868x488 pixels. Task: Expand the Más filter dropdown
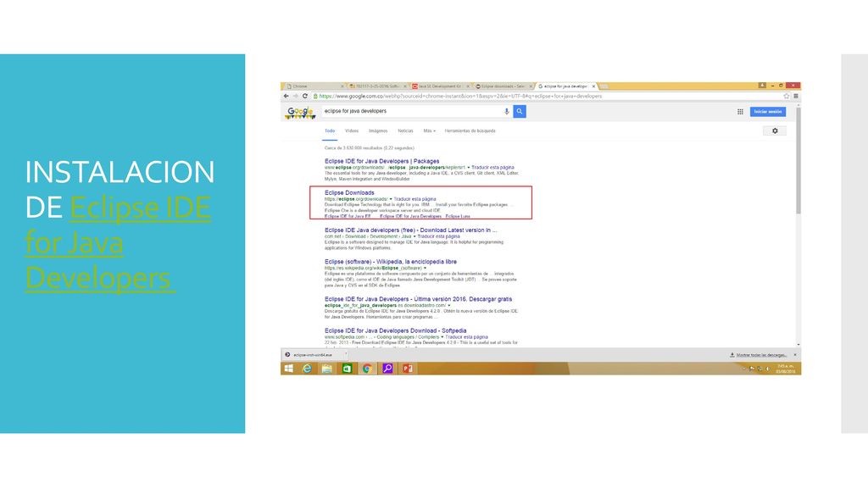click(x=429, y=131)
